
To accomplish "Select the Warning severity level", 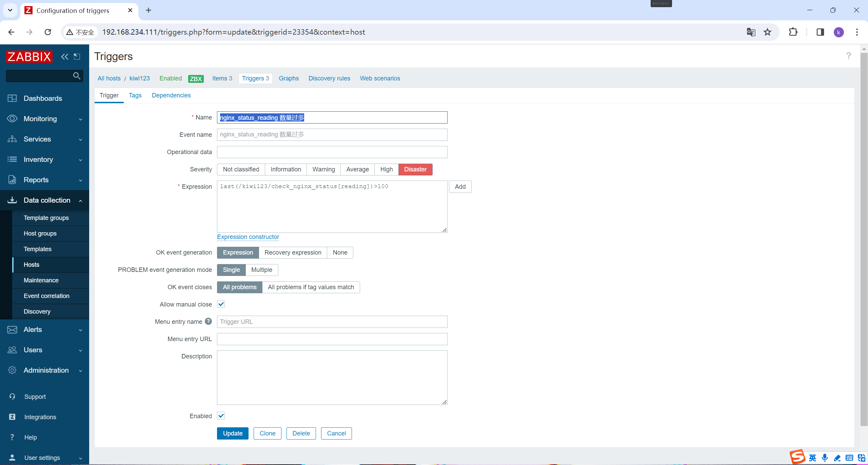I will 323,169.
